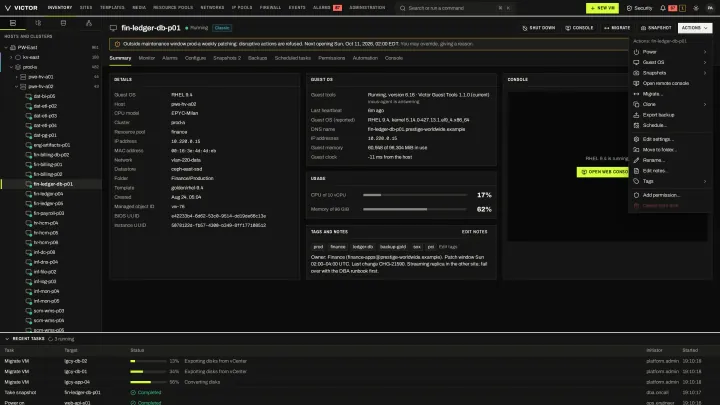This screenshot has height=405, width=720.
Task: Select the fin-billing-db-p02 tree row
Action: (x=51, y=155)
